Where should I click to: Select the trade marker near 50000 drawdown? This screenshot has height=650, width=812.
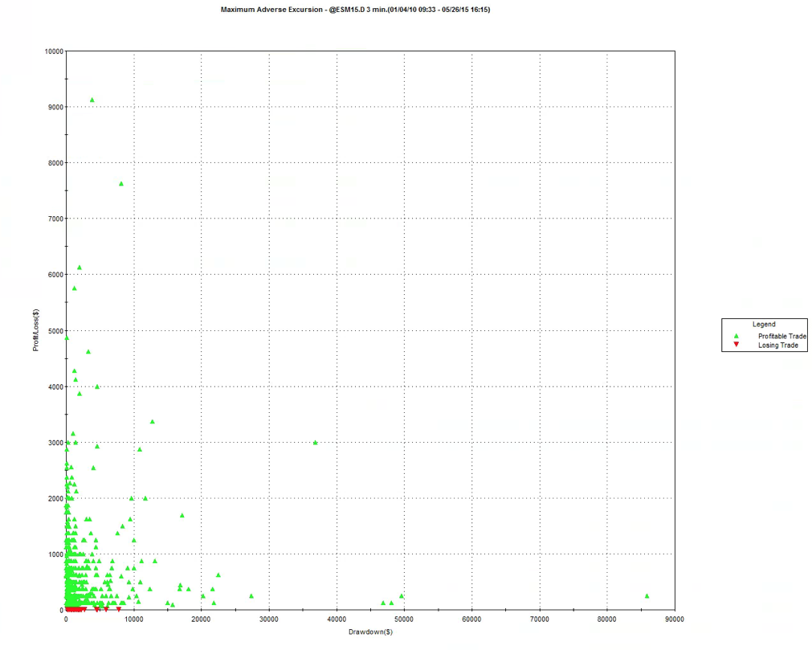(x=402, y=596)
